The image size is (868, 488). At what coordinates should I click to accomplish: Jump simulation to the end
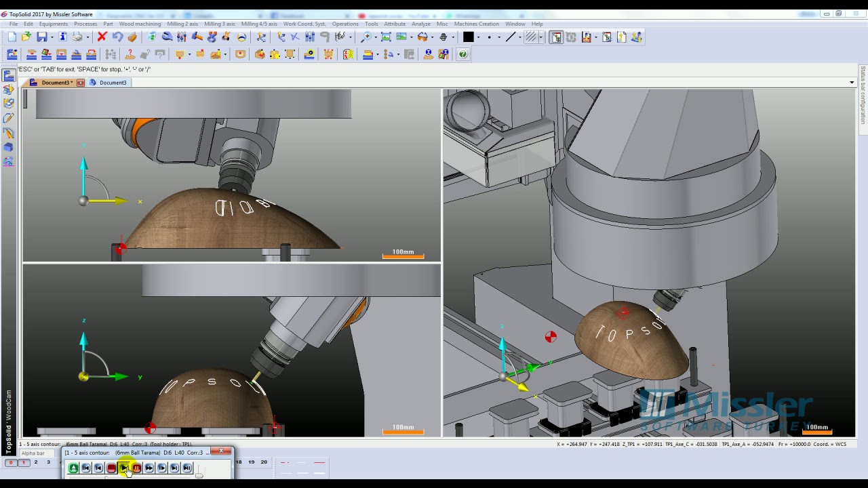[187, 468]
